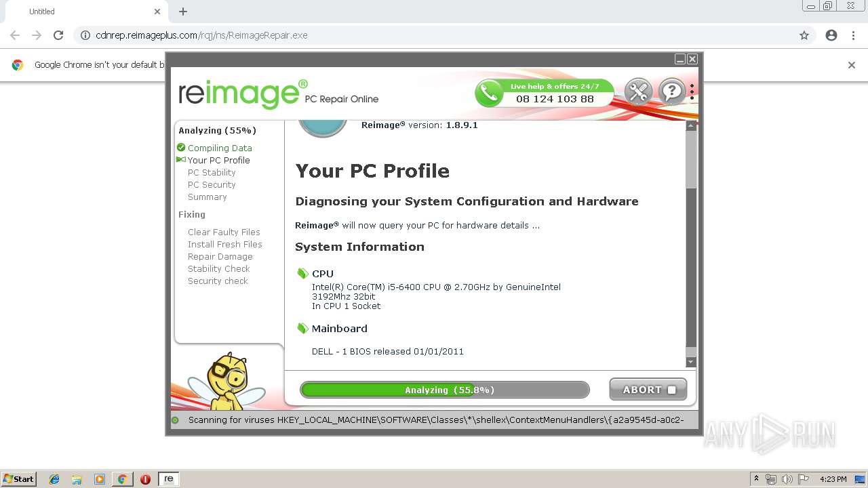Select Stability Check step
868x488 pixels.
219,268
